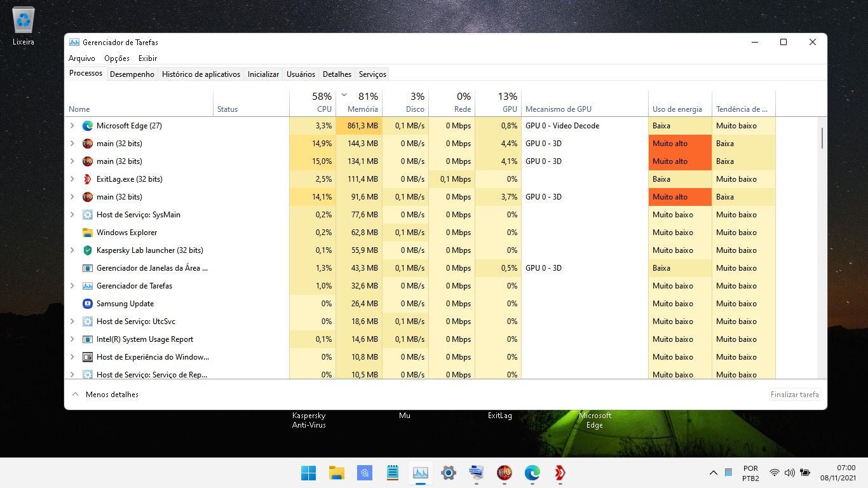868x488 pixels.
Task: Open the Mu game taskbar icon
Action: 505,473
